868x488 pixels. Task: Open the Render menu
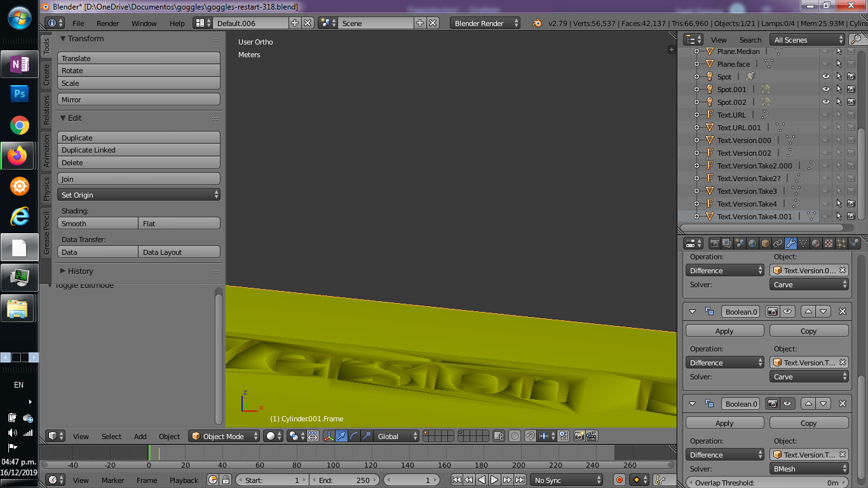coord(108,24)
